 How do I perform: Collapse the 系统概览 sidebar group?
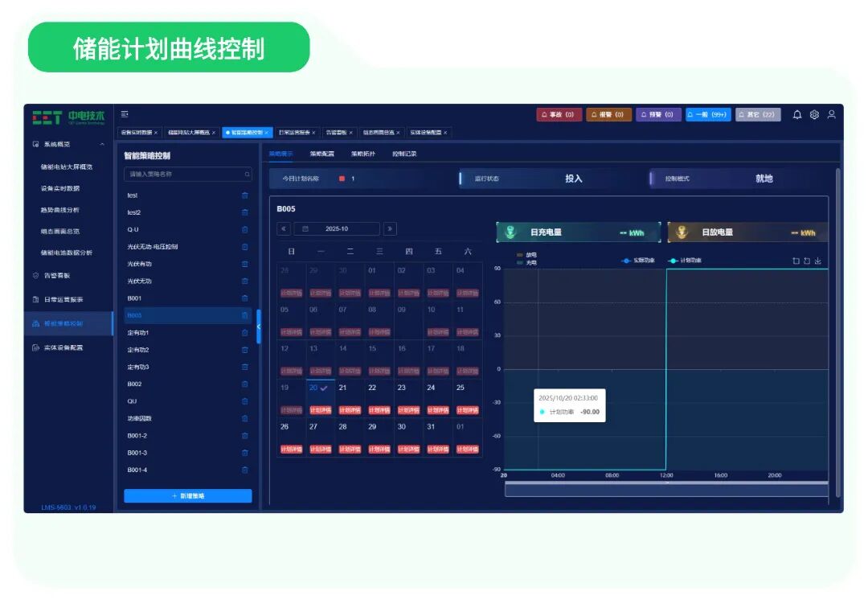102,145
